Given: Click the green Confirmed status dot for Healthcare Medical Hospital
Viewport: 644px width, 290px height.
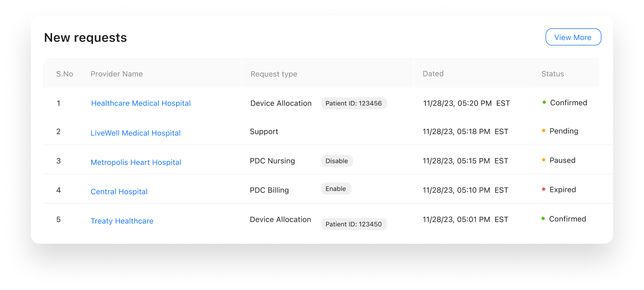Looking at the screenshot, I should 544,102.
